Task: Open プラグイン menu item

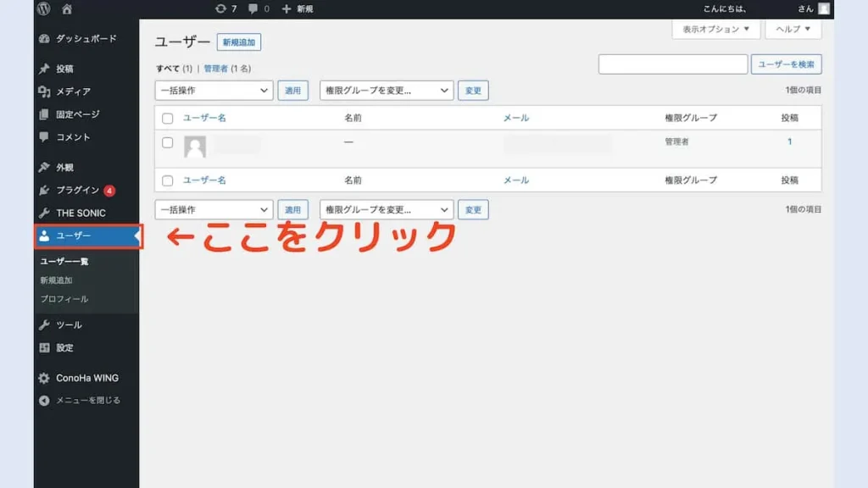Action: 86,191
